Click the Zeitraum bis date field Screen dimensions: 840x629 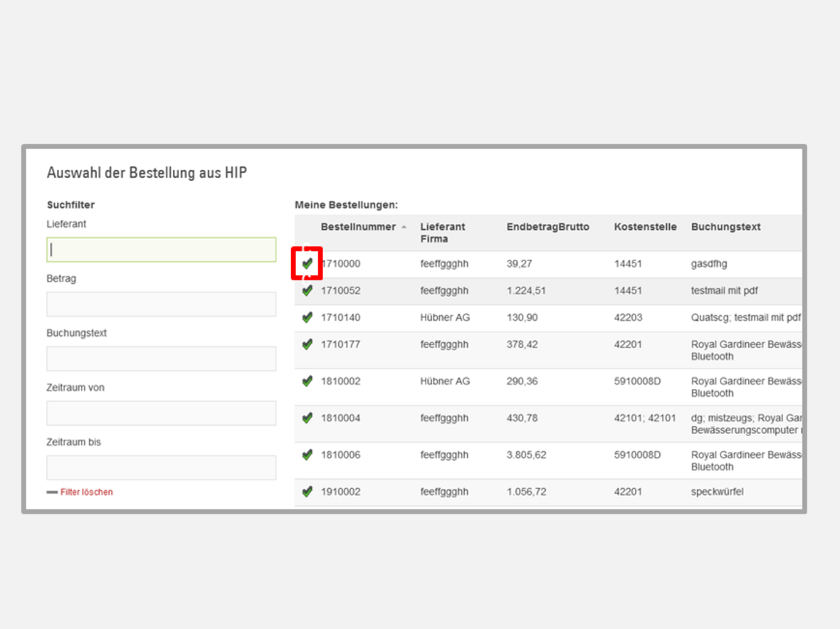tap(162, 467)
